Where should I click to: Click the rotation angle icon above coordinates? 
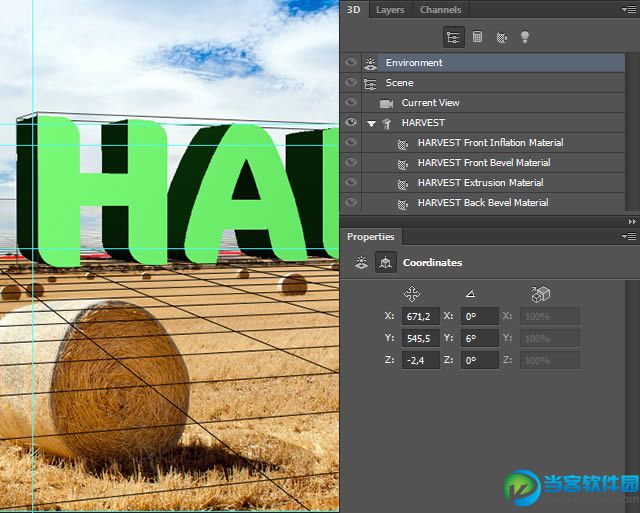(470, 294)
